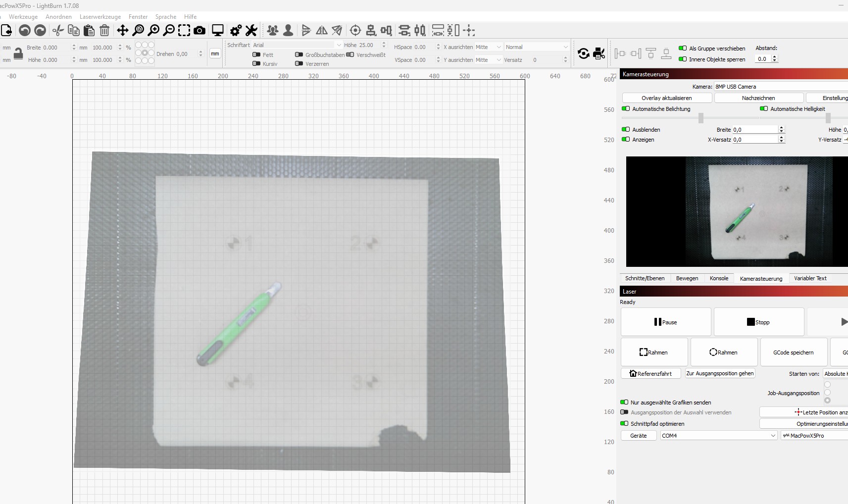The width and height of the screenshot is (848, 504).
Task: Select the camera capture tool
Action: click(x=200, y=30)
